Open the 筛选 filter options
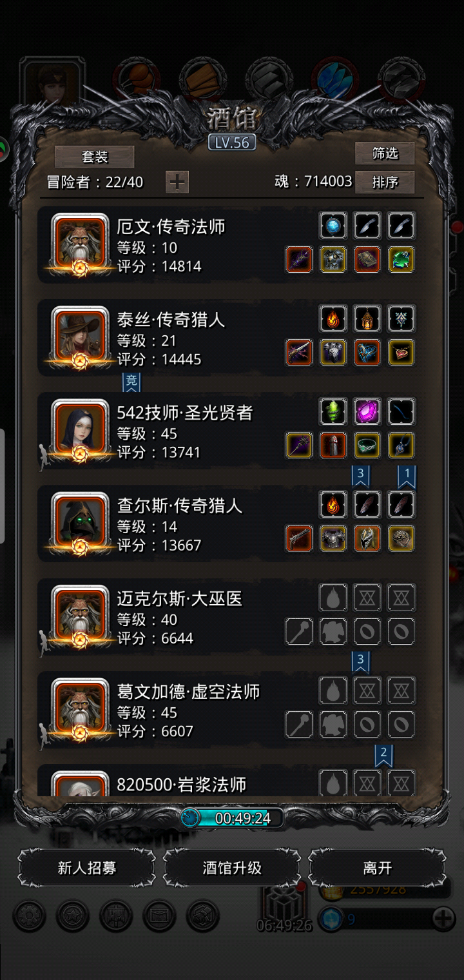 pos(385,153)
